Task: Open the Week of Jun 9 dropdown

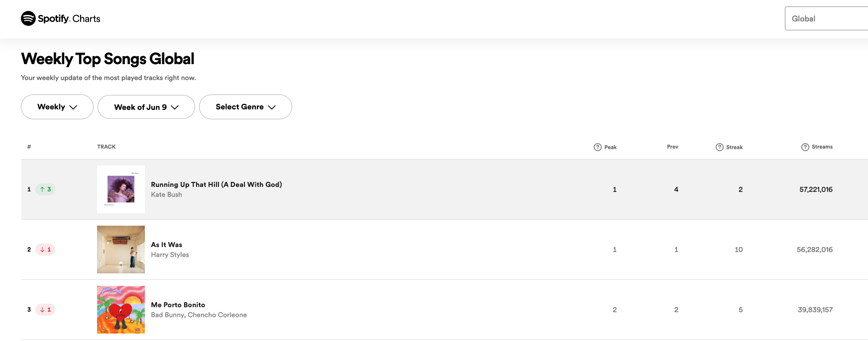Action: point(146,107)
